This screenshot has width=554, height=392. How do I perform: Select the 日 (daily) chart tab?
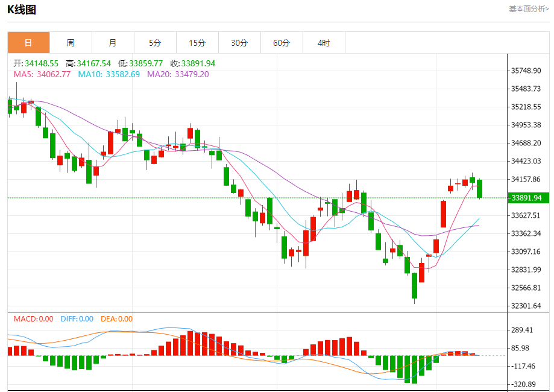coord(28,43)
